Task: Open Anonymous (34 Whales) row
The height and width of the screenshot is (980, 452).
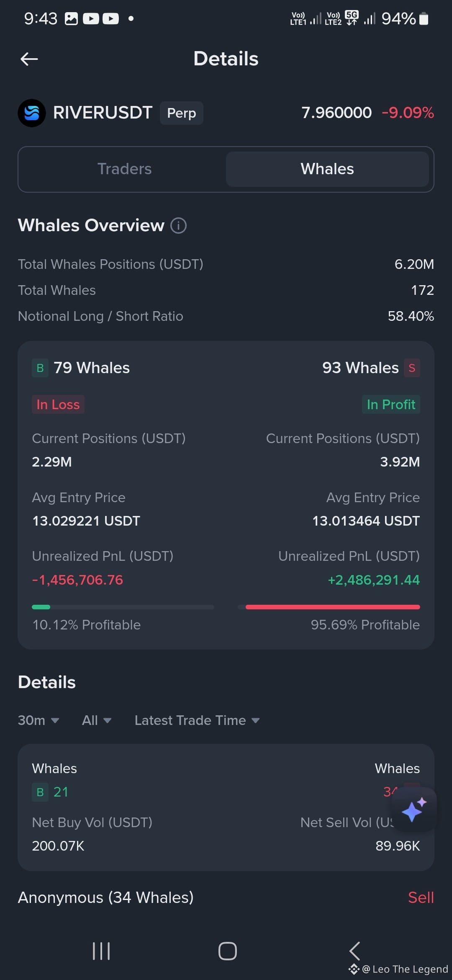Action: pyautogui.click(x=106, y=897)
